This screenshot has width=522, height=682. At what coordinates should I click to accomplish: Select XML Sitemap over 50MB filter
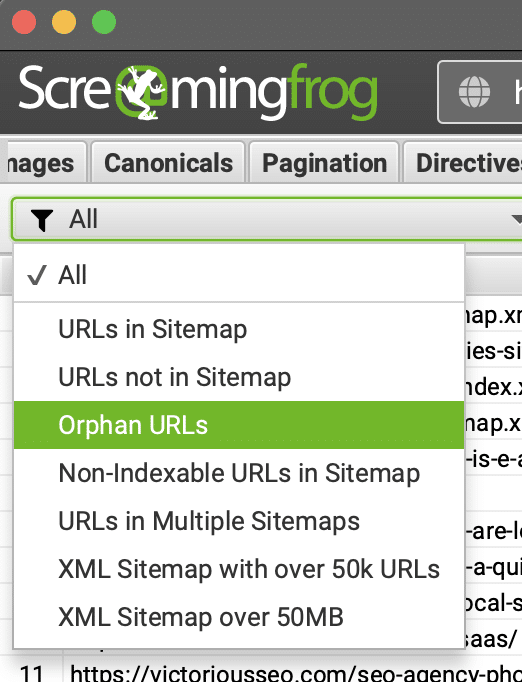click(x=239, y=617)
